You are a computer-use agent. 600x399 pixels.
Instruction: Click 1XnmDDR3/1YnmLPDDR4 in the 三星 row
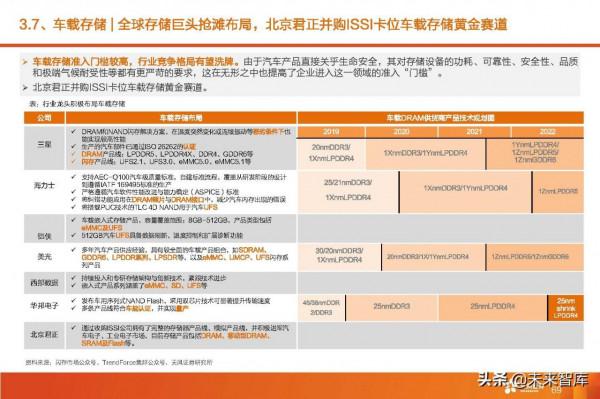[426, 153]
